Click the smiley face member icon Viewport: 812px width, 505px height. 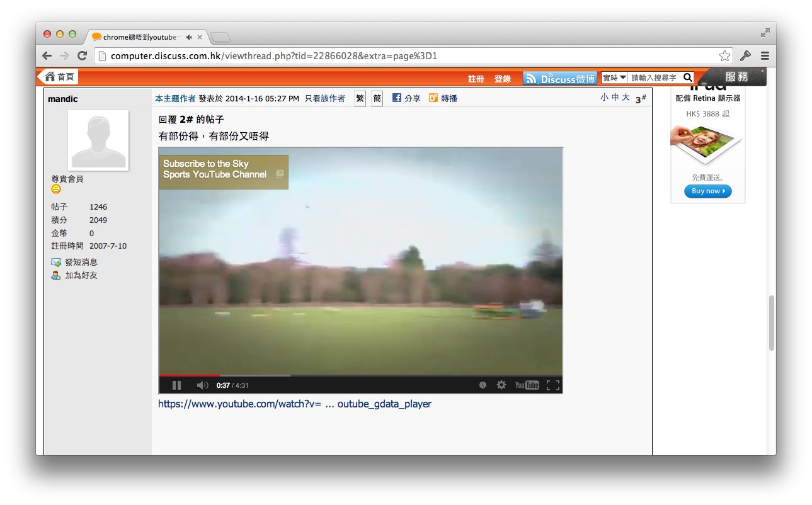point(56,189)
